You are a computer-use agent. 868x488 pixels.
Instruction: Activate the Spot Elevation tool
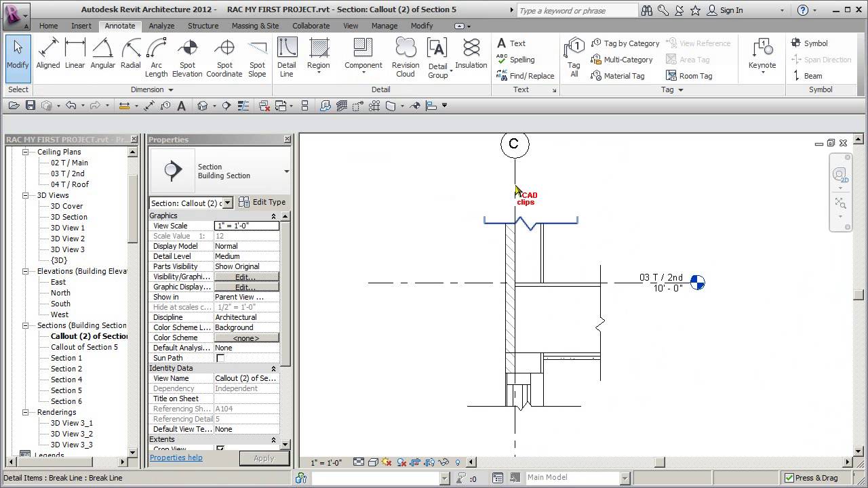(x=187, y=57)
